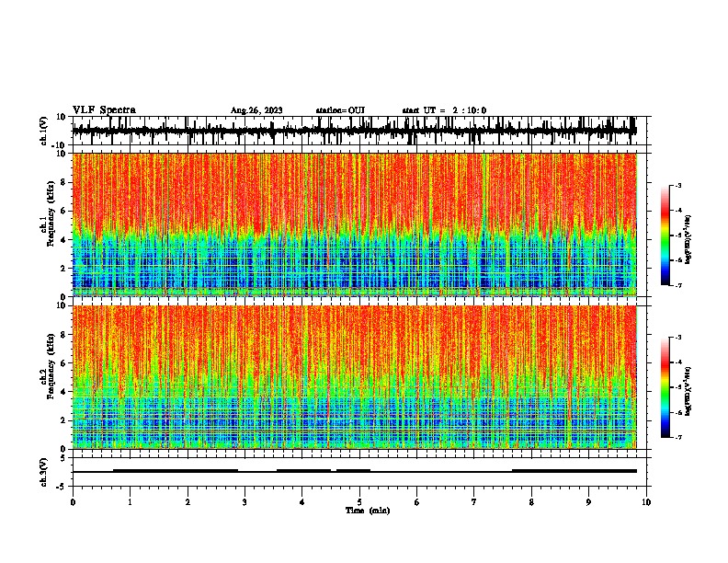The height and width of the screenshot is (563, 728).
Task: Click the ch.1 spectrogram color scale bar
Action: pos(665,236)
